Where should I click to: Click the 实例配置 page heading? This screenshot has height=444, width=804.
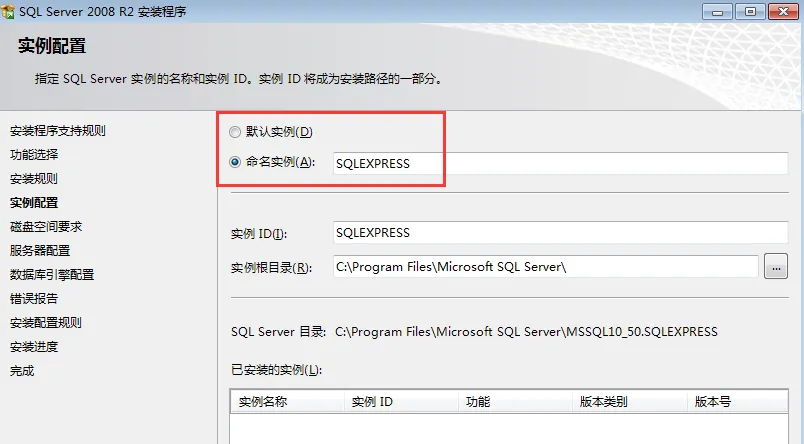[x=52, y=46]
